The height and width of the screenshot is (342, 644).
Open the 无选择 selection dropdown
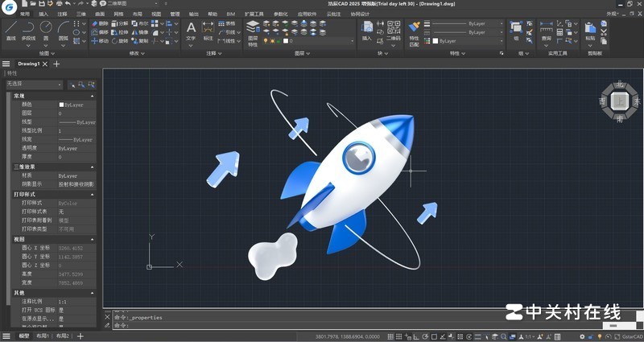[x=34, y=84]
